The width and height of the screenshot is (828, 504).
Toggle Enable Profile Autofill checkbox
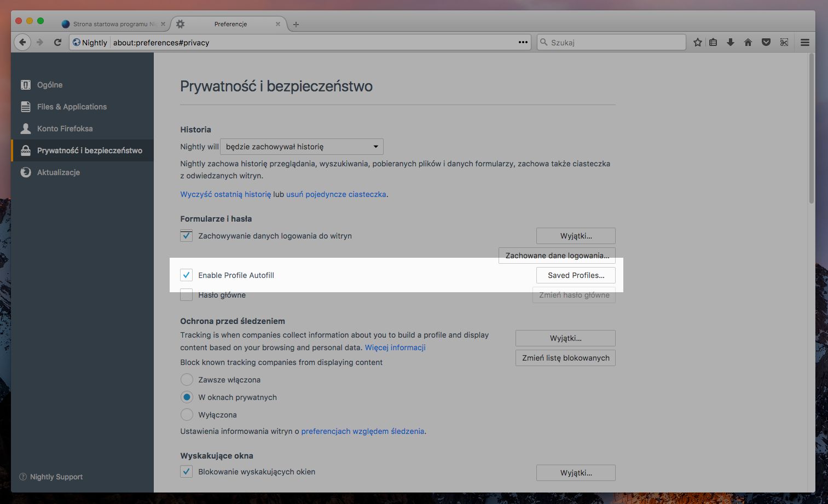(187, 275)
